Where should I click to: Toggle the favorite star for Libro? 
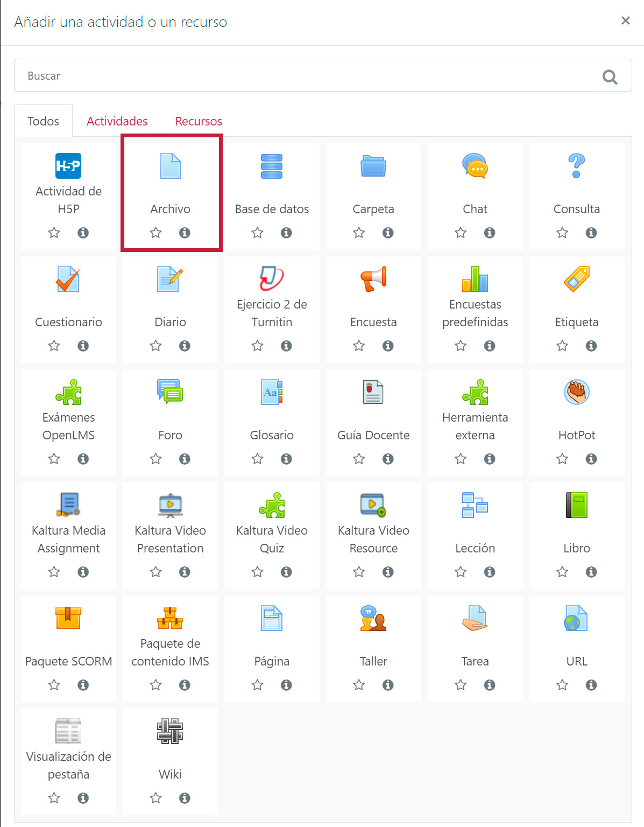pyautogui.click(x=562, y=572)
